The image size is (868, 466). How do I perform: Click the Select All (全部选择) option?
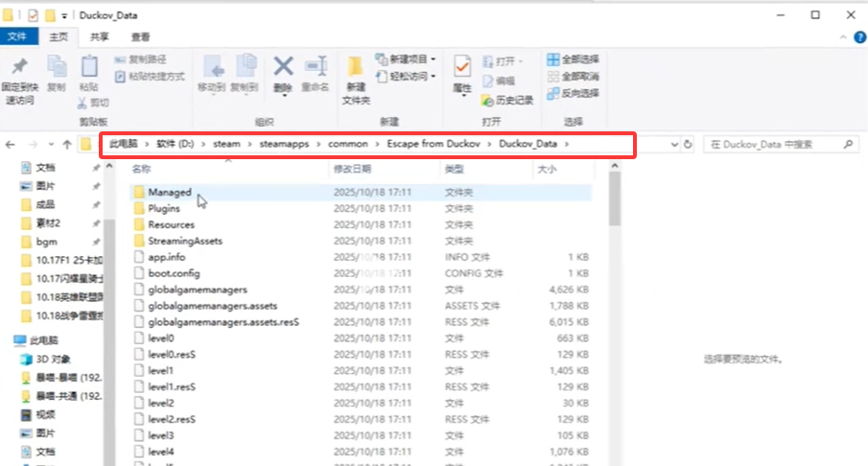574,59
